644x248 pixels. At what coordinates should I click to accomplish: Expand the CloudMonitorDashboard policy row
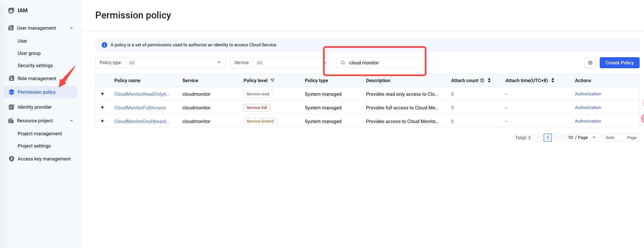pos(102,121)
